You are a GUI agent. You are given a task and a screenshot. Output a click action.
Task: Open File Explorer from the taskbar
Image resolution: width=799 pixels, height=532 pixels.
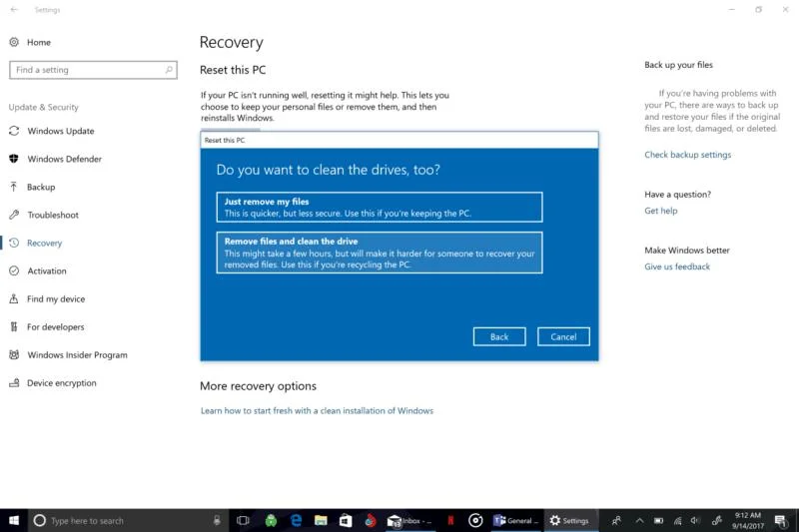pos(321,520)
